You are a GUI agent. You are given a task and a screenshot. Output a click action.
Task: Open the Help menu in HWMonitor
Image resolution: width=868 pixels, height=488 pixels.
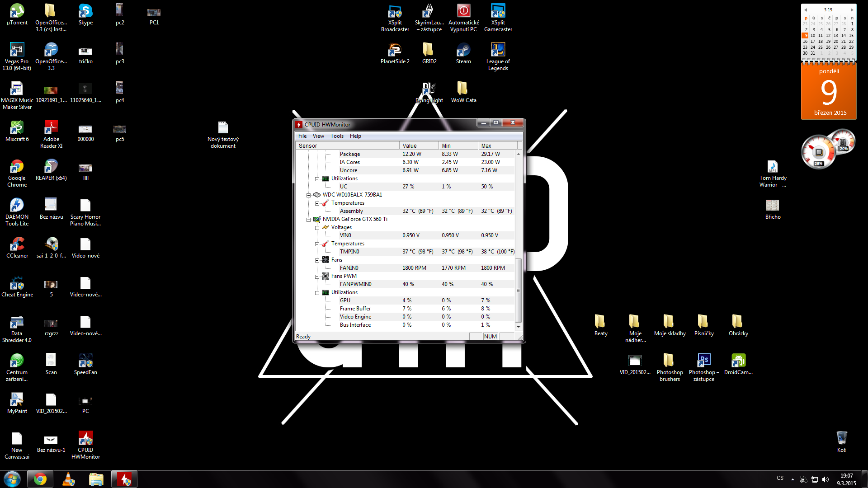tap(355, 136)
